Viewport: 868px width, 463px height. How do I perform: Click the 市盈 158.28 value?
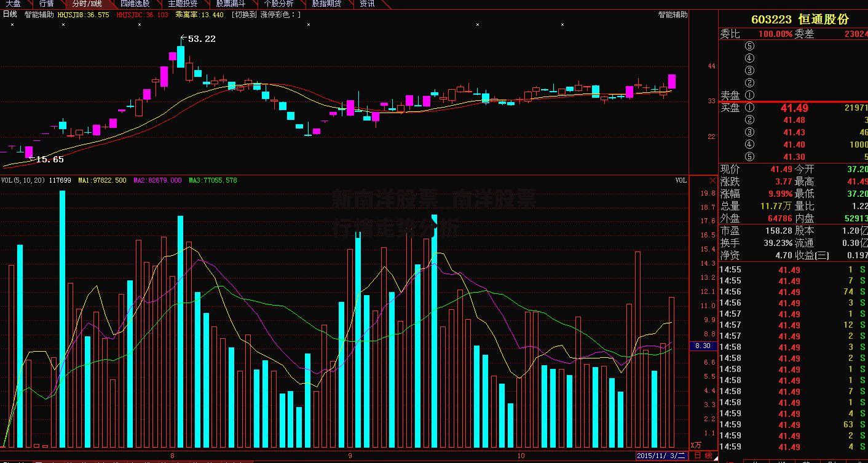[778, 231]
